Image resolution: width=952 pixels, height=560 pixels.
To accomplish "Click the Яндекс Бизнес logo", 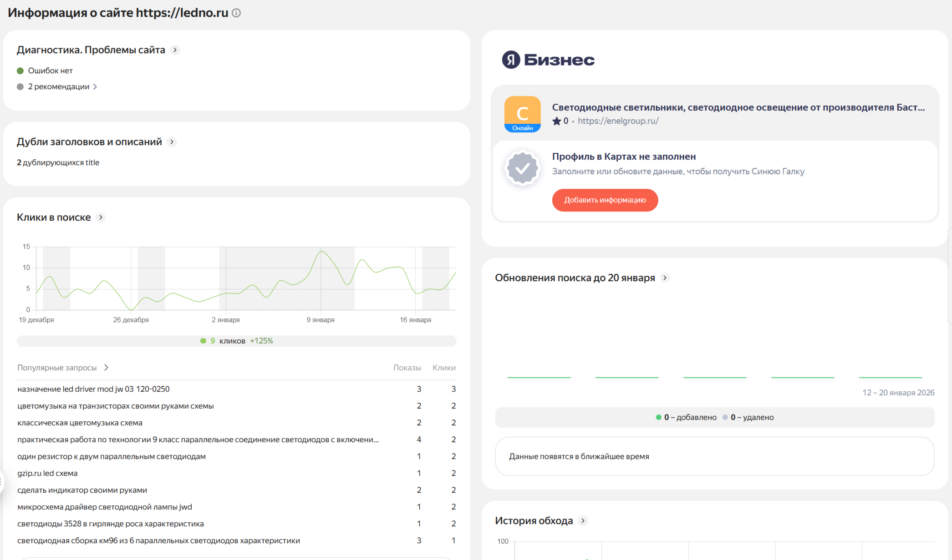I will (x=548, y=60).
